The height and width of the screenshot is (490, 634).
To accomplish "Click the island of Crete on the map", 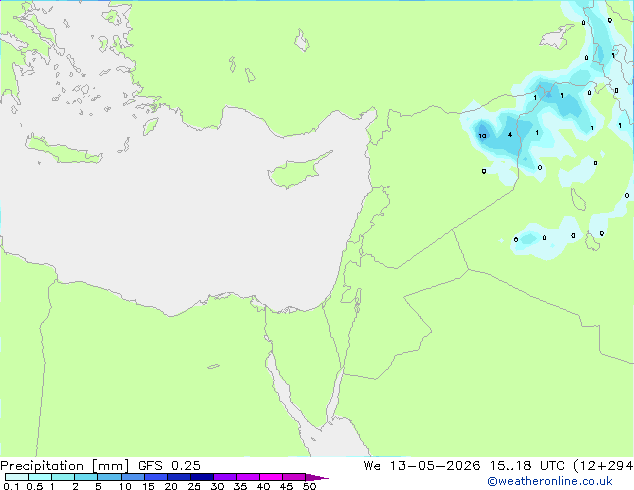I will [x=63, y=150].
